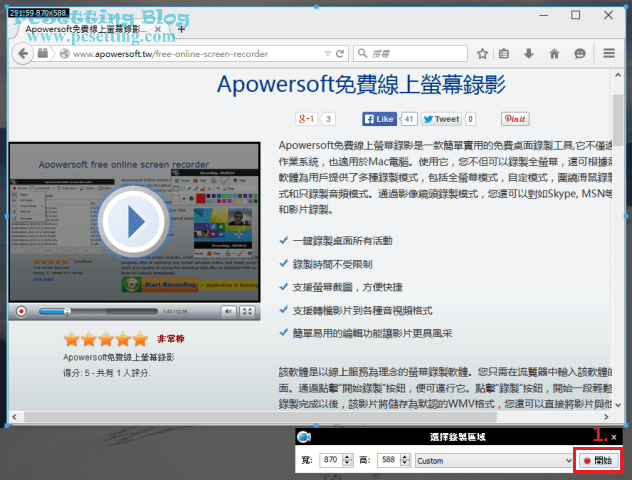Open the browser hamburger menu
This screenshot has height=480, width=632.
point(609,53)
